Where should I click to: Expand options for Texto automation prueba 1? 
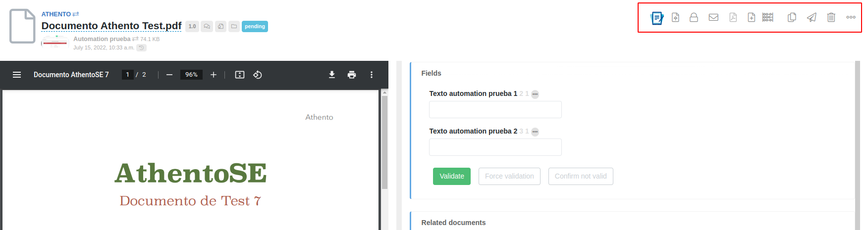pos(535,94)
